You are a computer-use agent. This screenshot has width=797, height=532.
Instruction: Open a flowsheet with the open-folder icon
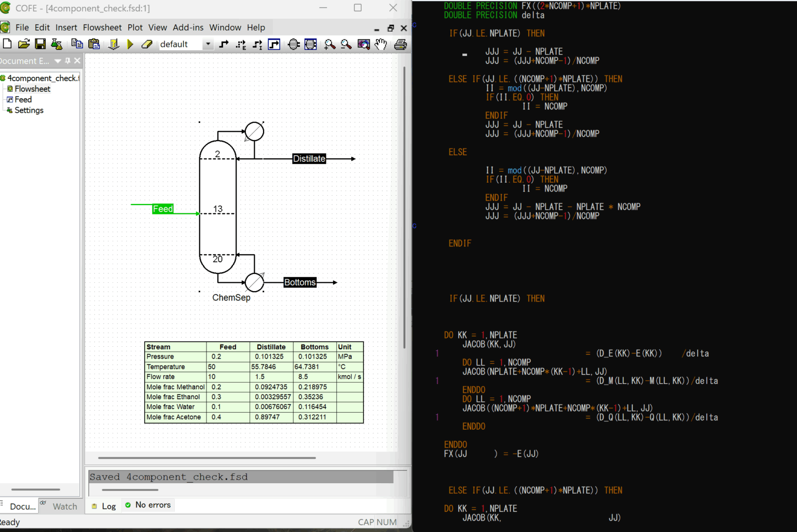[x=24, y=45]
